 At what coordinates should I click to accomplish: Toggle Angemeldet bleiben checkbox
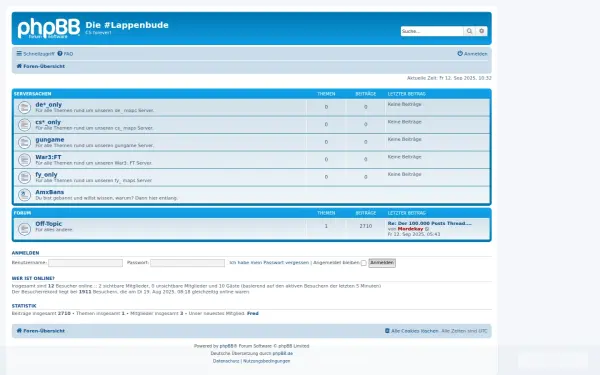[x=364, y=263]
